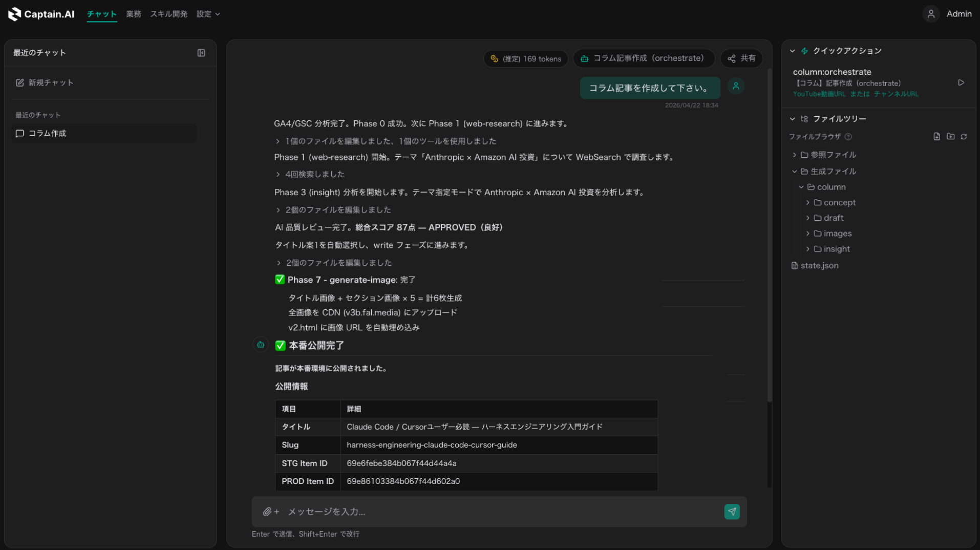Expand the insight folder
Image resolution: width=980 pixels, height=550 pixels.
828,249
